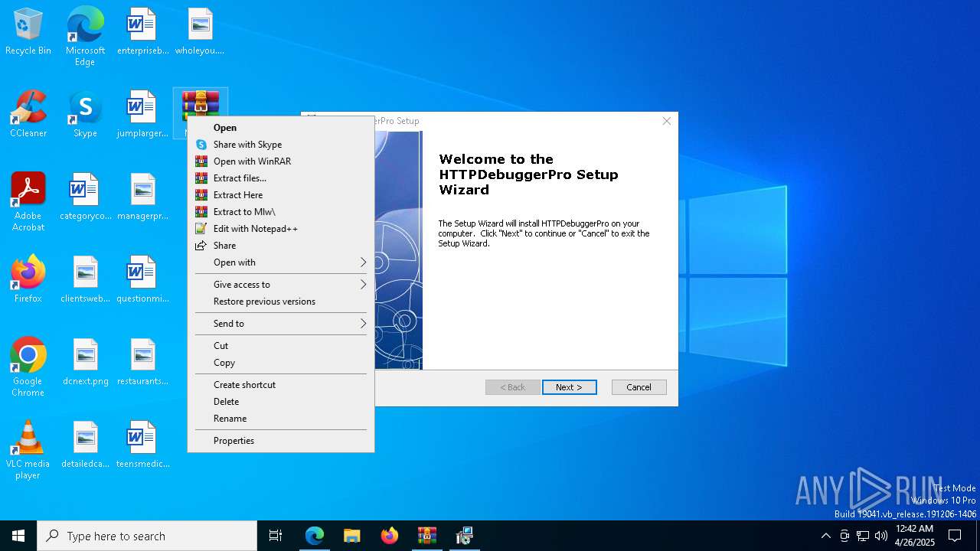Viewport: 980px width, 551px height.
Task: Open Firefox from the taskbar
Action: 390,536
